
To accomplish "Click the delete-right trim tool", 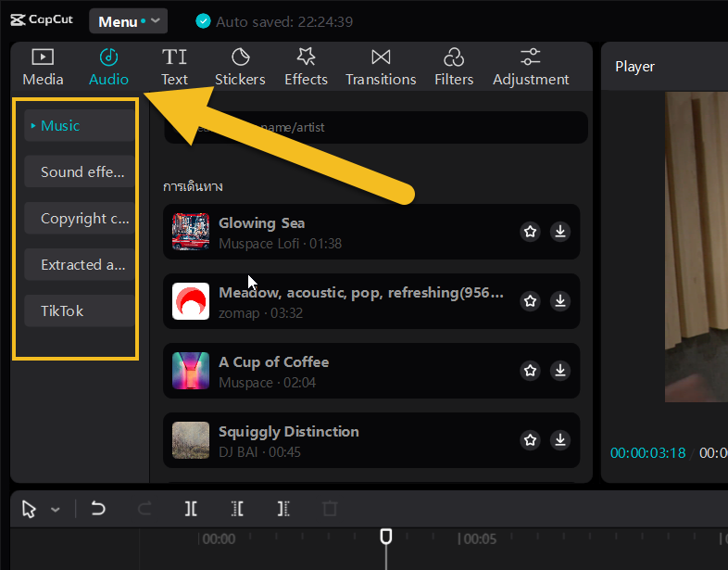I will pos(283,509).
